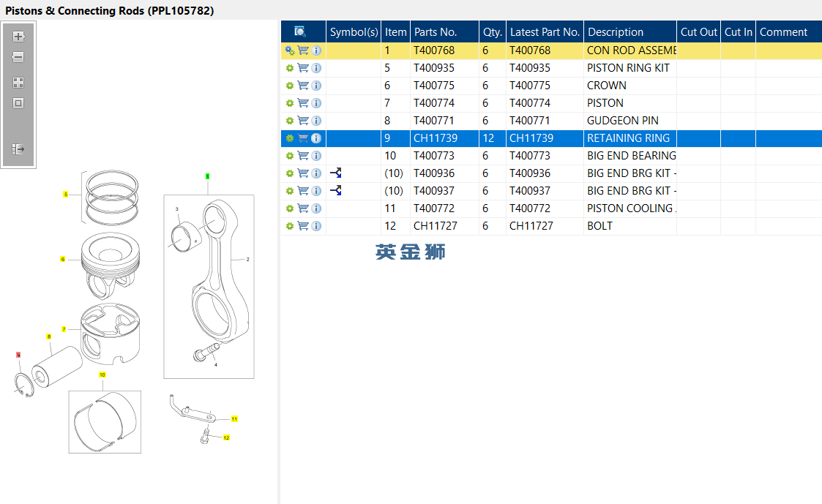The width and height of the screenshot is (822, 504).
Task: Click the Comment column header
Action: [789, 32]
